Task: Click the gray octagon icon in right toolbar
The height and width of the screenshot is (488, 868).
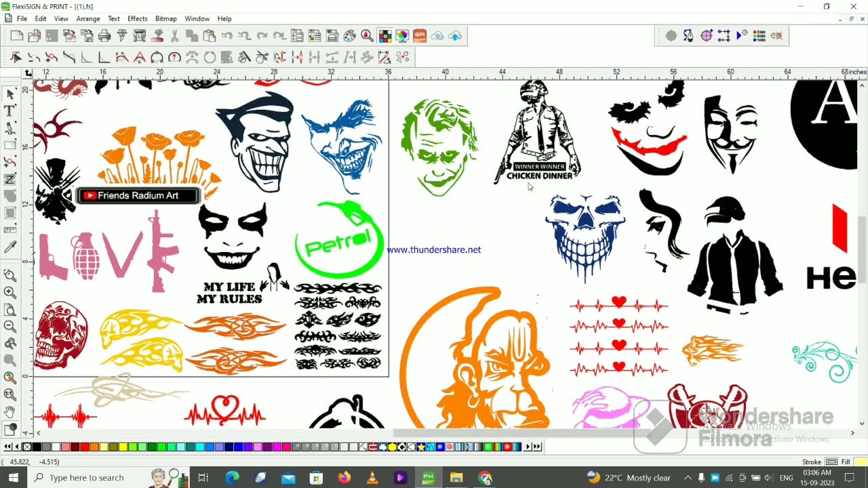Action: point(671,36)
